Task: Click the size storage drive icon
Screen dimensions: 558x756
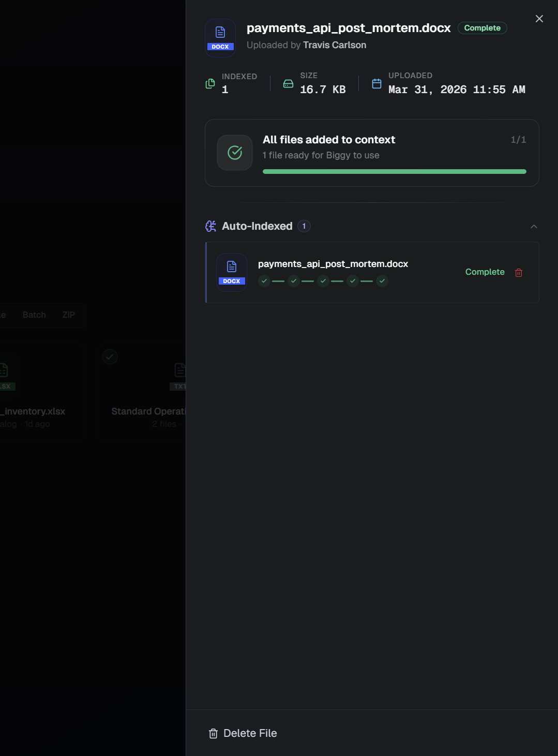Action: coord(289,84)
